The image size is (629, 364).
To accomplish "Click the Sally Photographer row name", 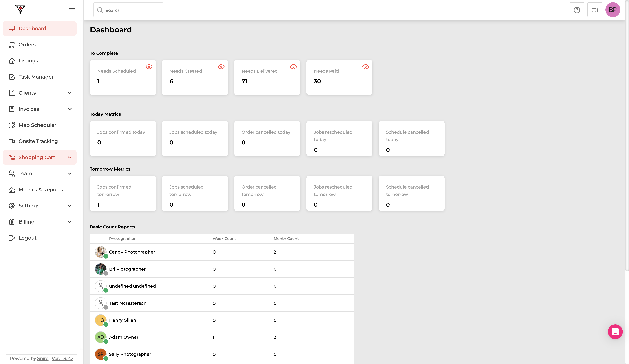I will coord(130,354).
